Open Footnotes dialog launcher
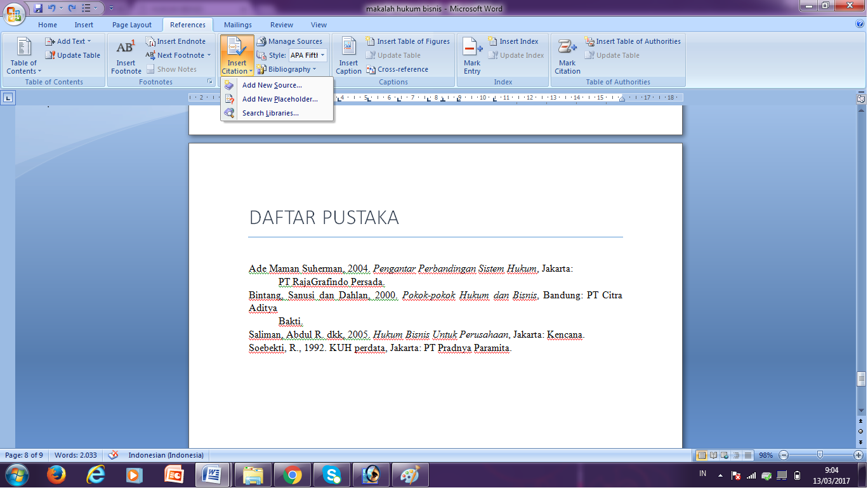The image size is (868, 490). (x=210, y=82)
